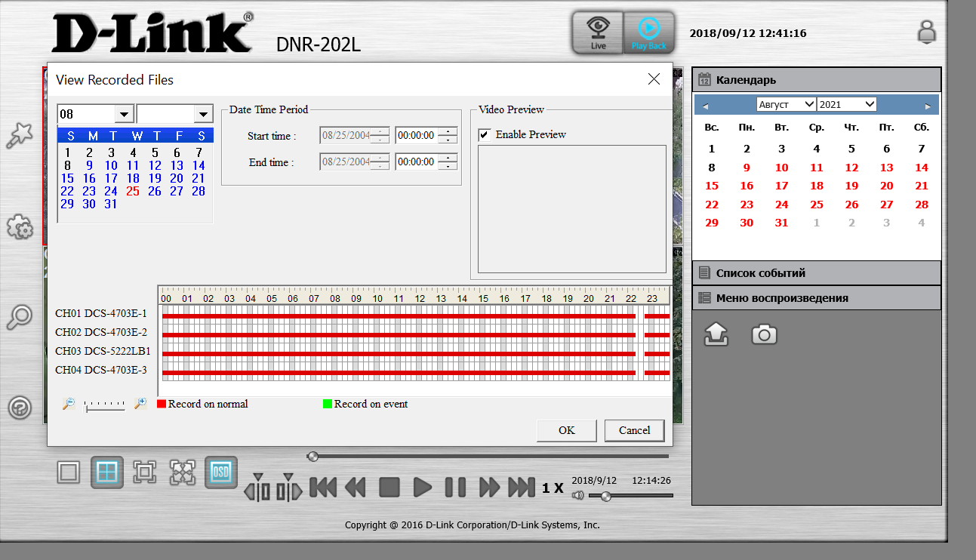
Task: Click the OK button
Action: (x=566, y=430)
